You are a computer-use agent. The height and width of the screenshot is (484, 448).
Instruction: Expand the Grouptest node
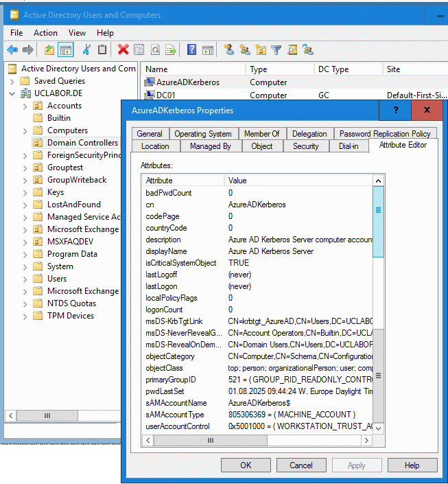tap(25, 168)
